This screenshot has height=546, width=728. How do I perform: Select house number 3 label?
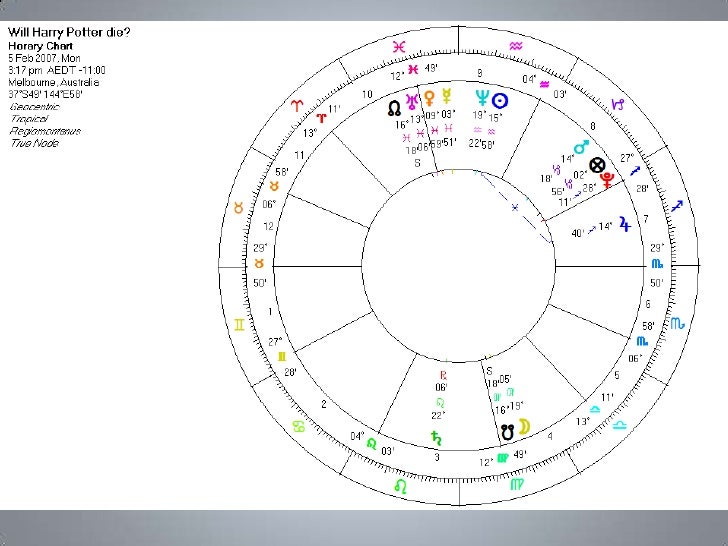(x=437, y=457)
